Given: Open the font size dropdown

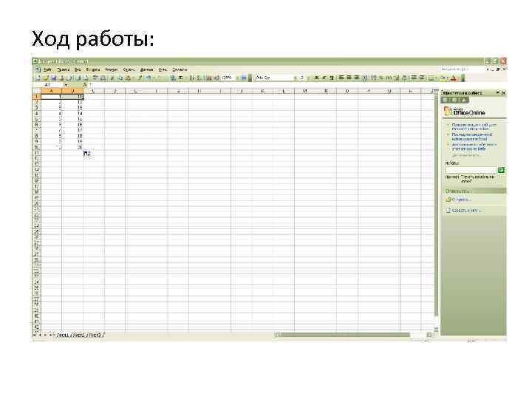Looking at the screenshot, I should pos(308,78).
